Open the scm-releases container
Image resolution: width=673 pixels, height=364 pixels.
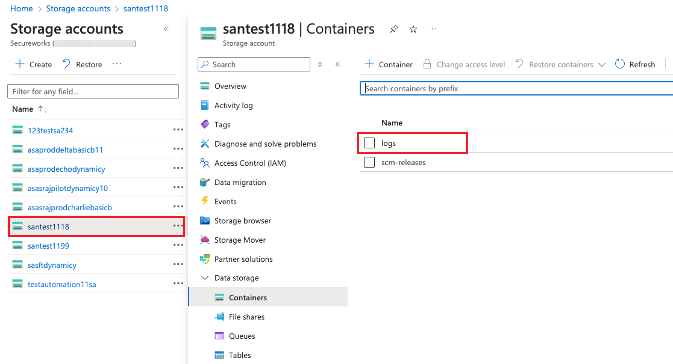[403, 163]
